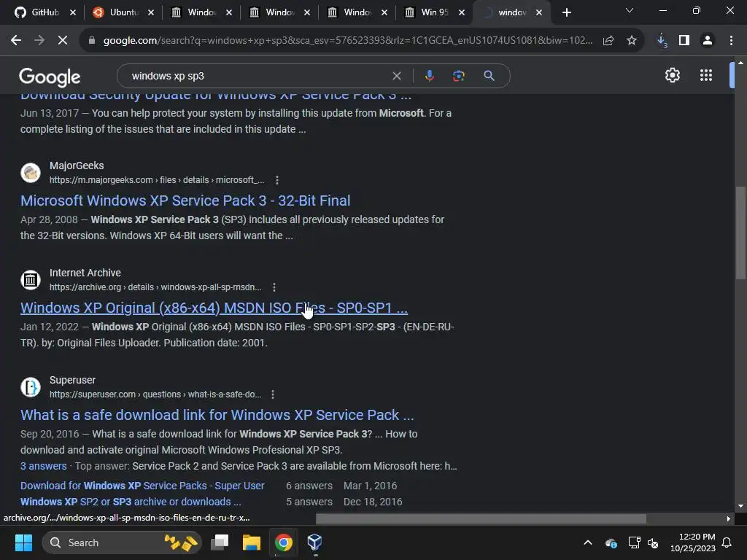Click the address bar URL
747x560 pixels.
(348, 41)
